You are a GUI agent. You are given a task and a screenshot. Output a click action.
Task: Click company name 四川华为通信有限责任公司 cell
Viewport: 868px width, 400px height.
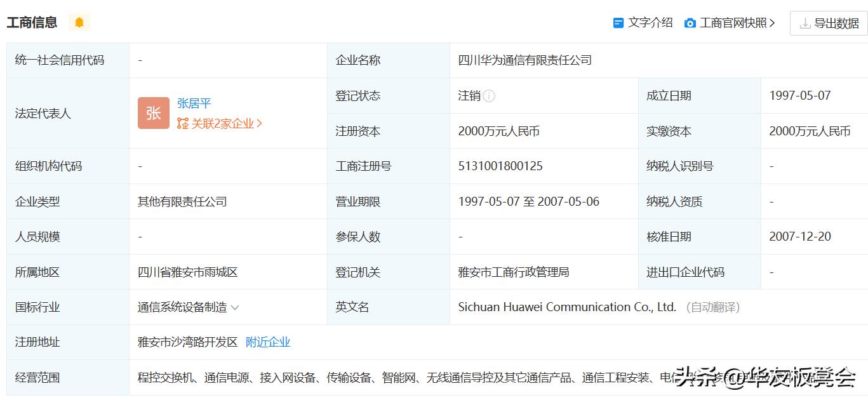[x=524, y=60]
